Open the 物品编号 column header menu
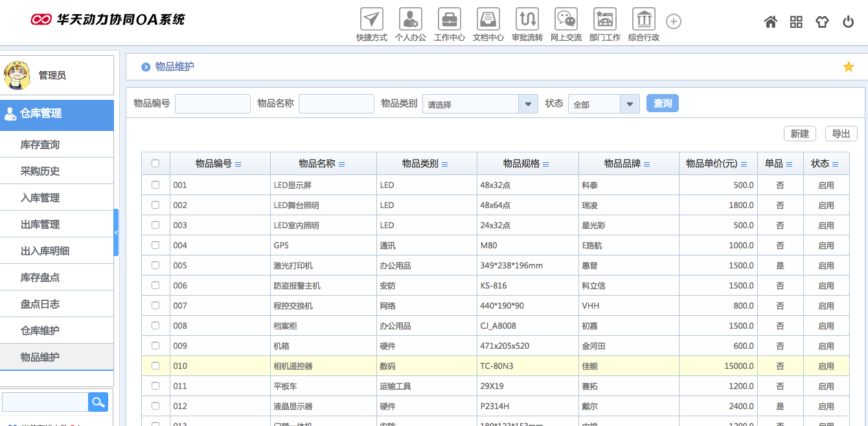868x426 pixels. [x=238, y=164]
